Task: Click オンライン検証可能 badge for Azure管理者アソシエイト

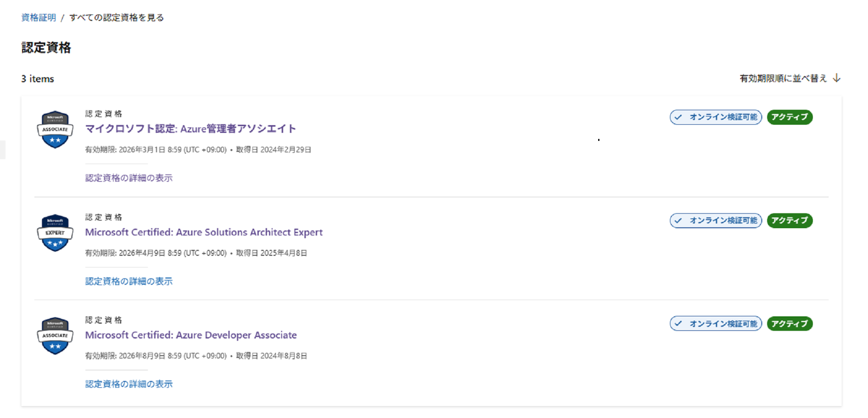Action: (x=716, y=117)
